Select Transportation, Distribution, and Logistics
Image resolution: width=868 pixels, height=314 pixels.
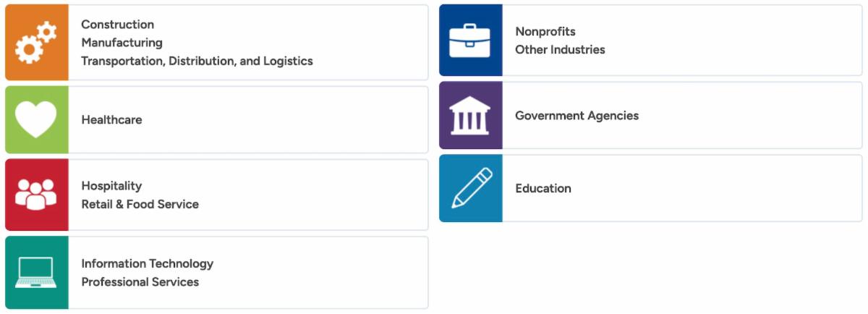[x=197, y=61]
